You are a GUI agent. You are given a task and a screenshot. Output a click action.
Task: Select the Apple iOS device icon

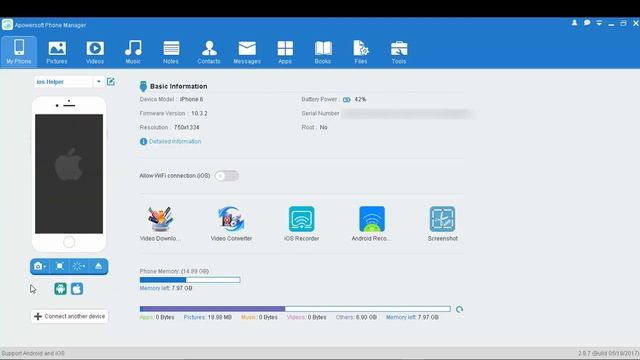point(77,289)
